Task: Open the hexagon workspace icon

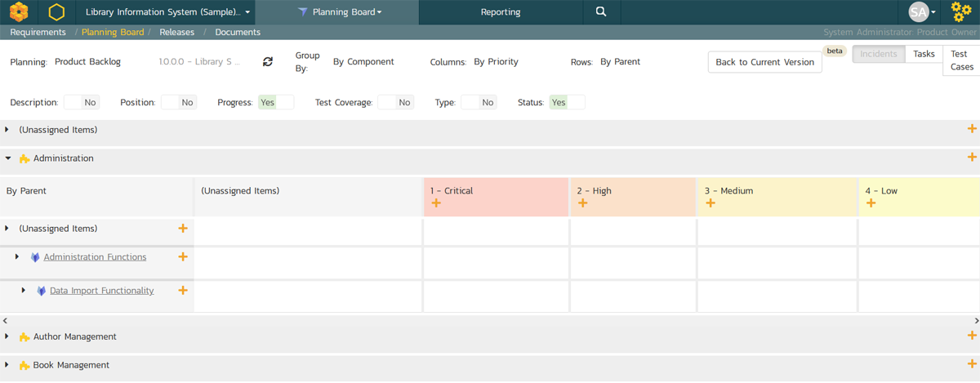Action: 56,12
